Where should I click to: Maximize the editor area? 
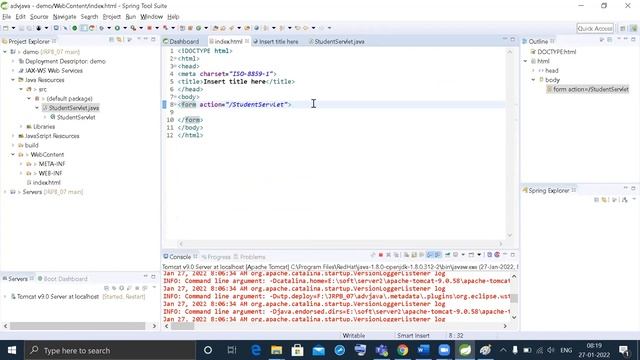[513, 39]
